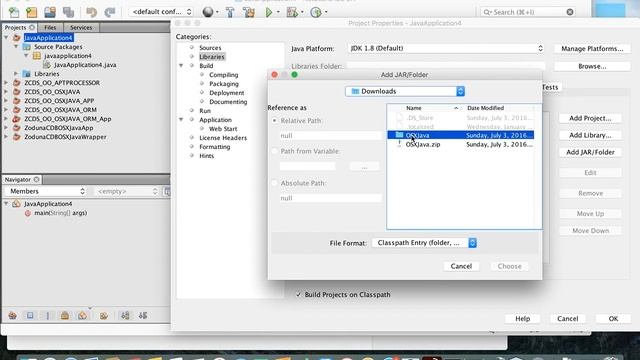Clear the search field with X icon
Image resolution: width=640 pixels, height=360 pixels.
[x=570, y=12]
